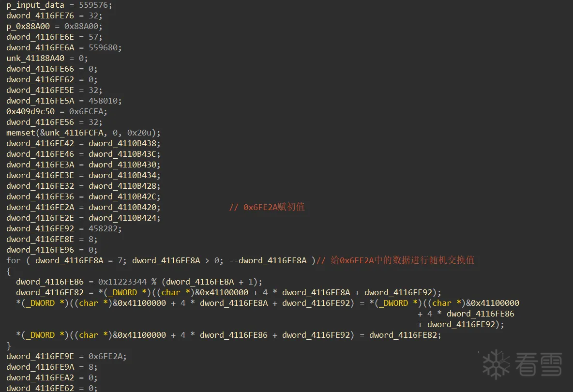573x392 pixels.
Task: Click the 0x409d9c50 = 0x6FCFA line
Action: 57,111
